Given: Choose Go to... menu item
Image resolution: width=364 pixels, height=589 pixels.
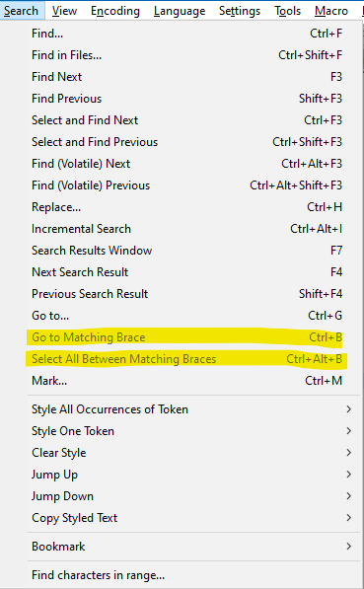Looking at the screenshot, I should coord(193,316).
